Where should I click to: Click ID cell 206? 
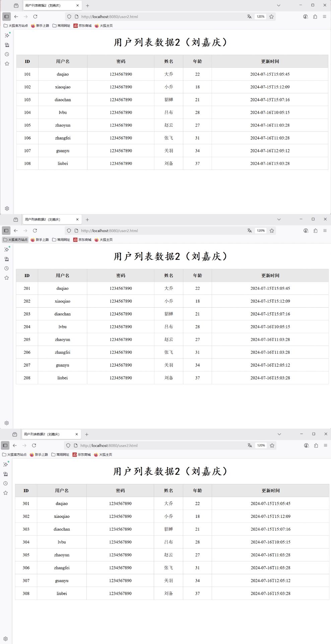27,352
